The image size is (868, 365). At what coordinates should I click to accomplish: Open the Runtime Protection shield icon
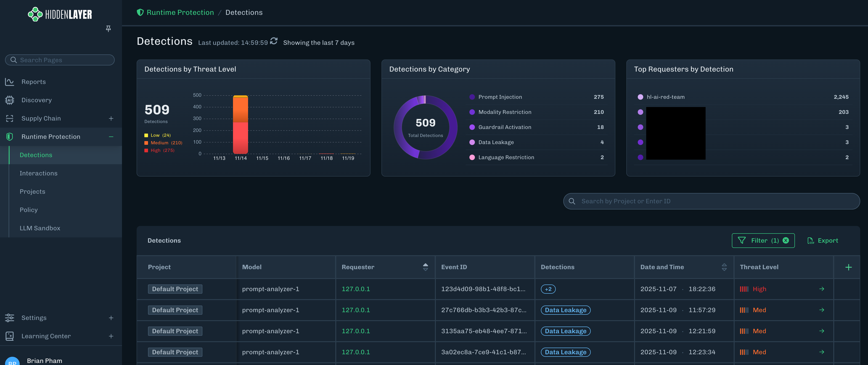9,137
